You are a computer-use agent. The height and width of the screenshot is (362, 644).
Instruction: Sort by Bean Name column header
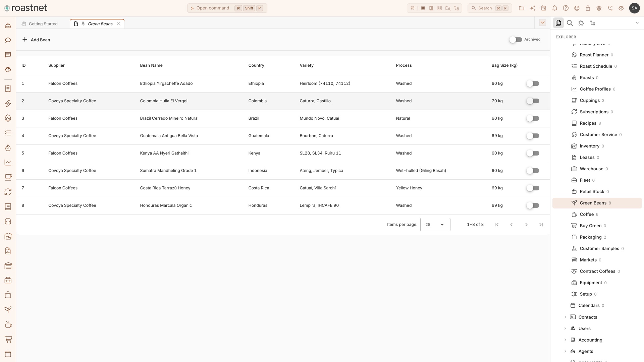click(151, 65)
